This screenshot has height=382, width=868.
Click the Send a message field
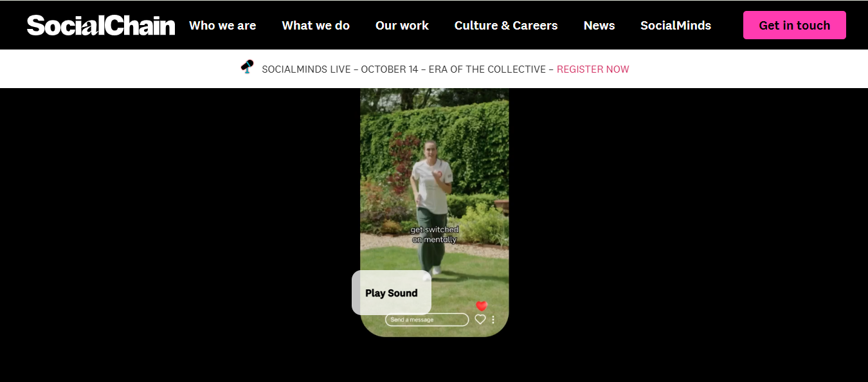click(427, 320)
